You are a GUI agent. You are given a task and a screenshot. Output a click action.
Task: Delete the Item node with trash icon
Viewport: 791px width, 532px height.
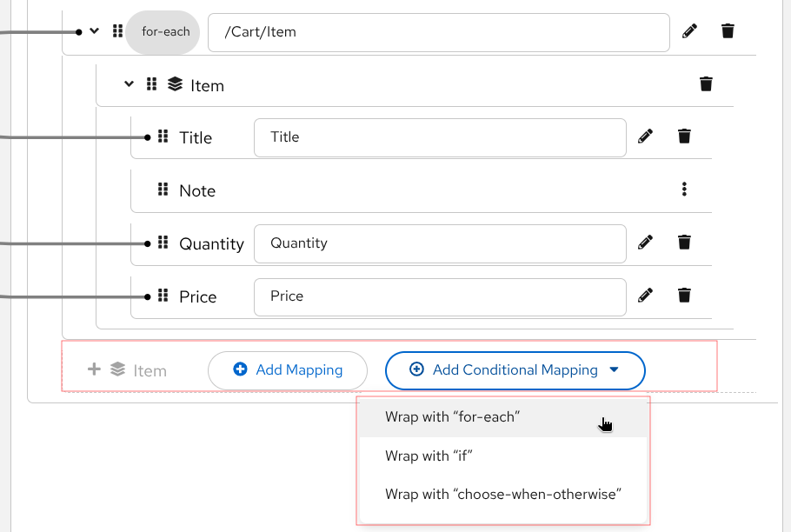706,84
